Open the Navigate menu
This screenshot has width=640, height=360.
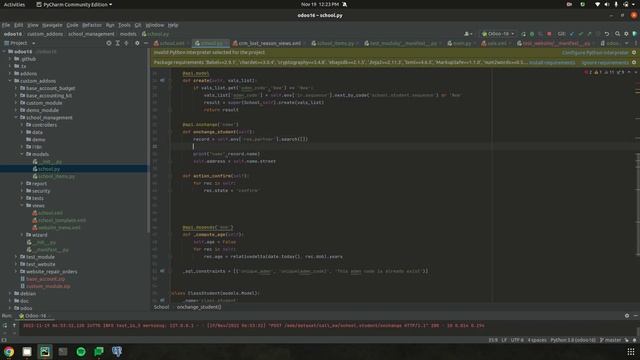point(52,25)
